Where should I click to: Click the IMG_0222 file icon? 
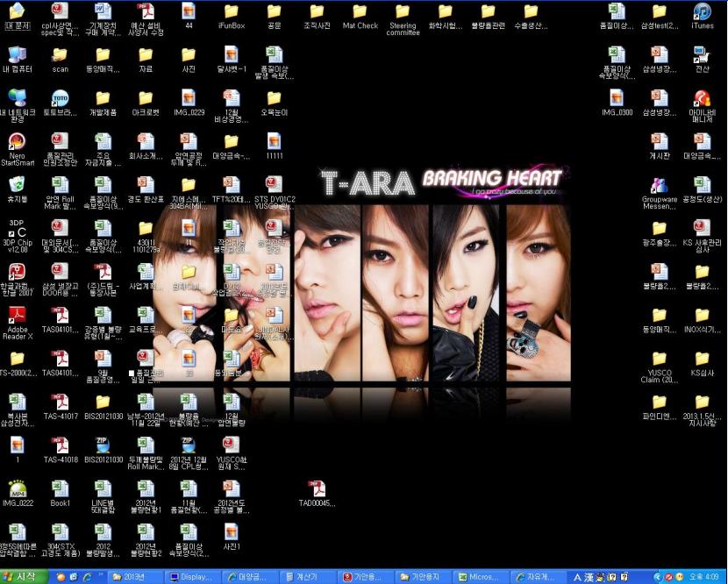[18, 493]
